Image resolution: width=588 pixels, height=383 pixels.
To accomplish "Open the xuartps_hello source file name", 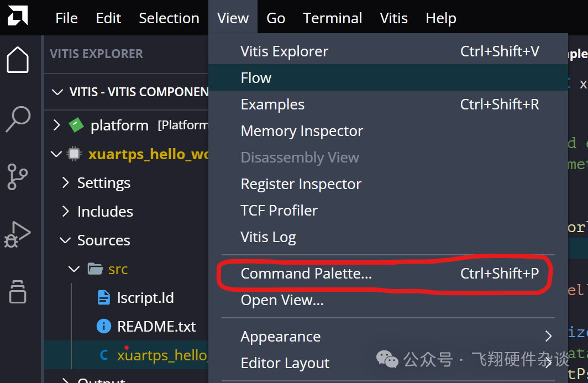I will pos(162,355).
